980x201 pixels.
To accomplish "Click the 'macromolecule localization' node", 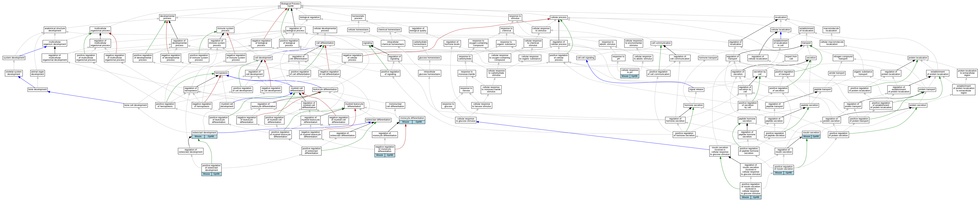I will point(831,30).
